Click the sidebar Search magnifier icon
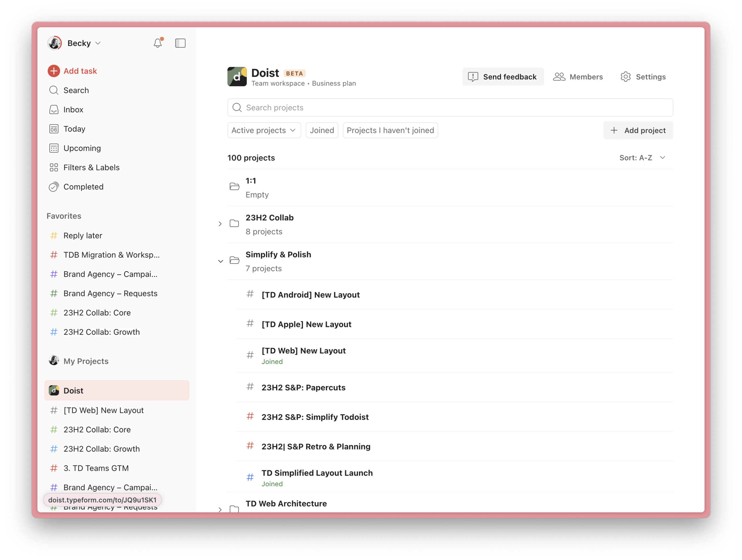Screen dimensions: 742x560 click(54, 90)
